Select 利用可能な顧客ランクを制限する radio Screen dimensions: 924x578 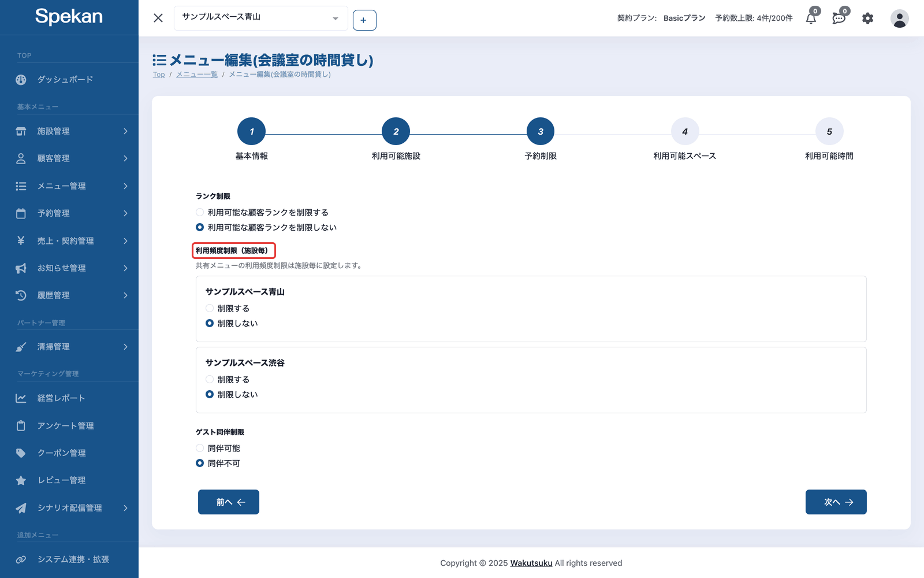pos(200,212)
